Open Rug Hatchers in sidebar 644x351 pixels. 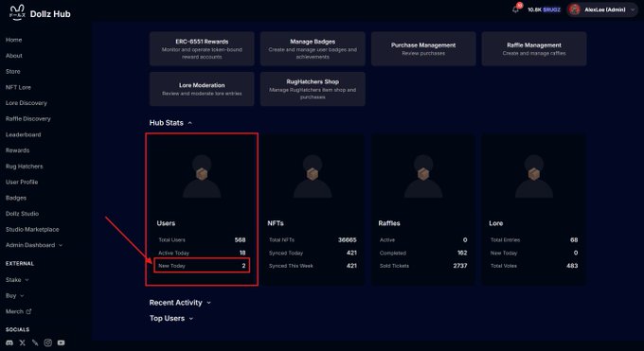[x=25, y=167]
